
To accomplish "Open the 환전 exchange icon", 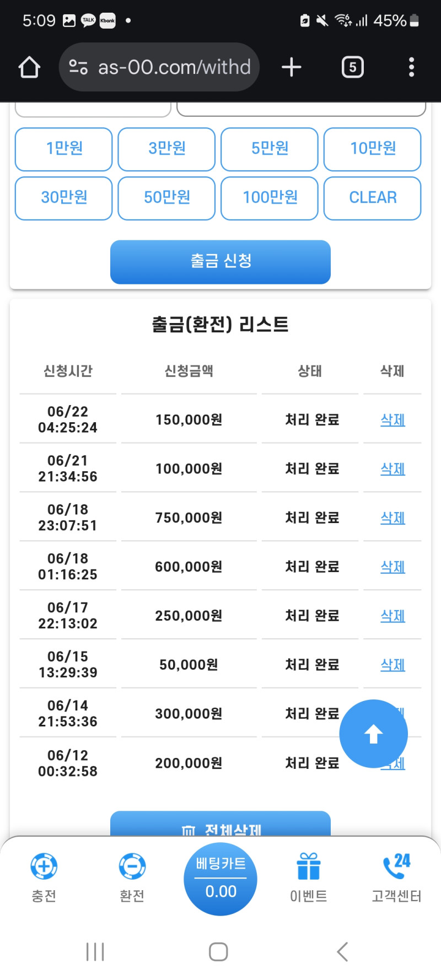I will tap(132, 866).
